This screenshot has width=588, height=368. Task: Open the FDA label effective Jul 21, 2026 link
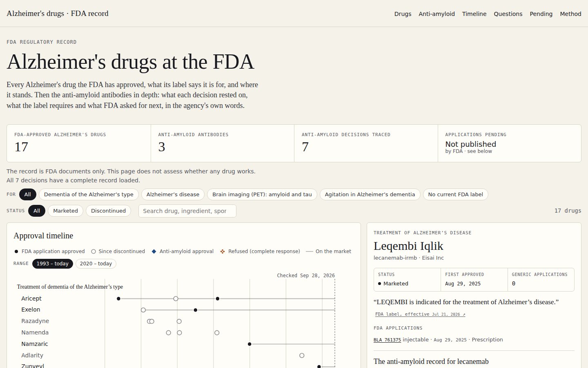click(x=420, y=314)
